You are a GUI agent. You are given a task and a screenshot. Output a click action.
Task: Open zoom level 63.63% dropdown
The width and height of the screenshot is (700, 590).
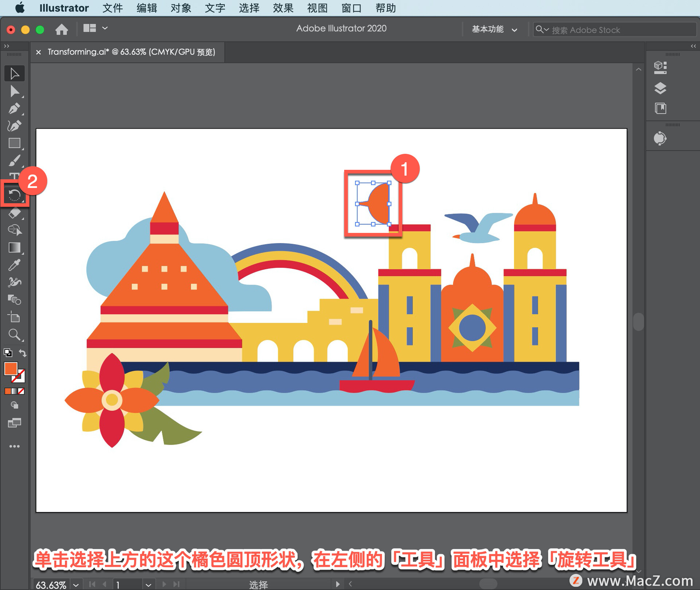(76, 585)
